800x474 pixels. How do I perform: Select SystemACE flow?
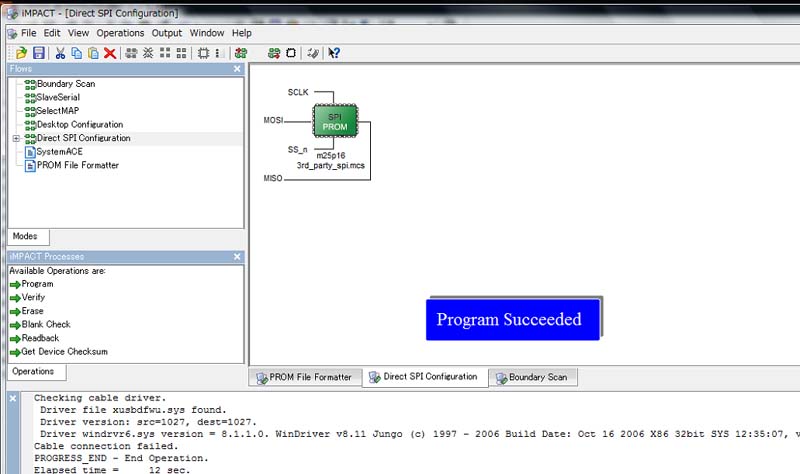(59, 152)
